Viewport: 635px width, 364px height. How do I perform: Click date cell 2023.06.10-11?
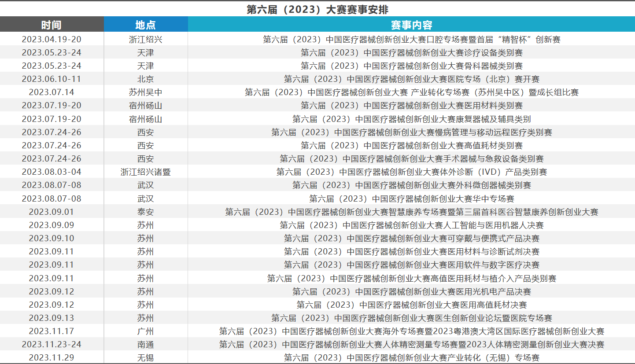tap(52, 79)
